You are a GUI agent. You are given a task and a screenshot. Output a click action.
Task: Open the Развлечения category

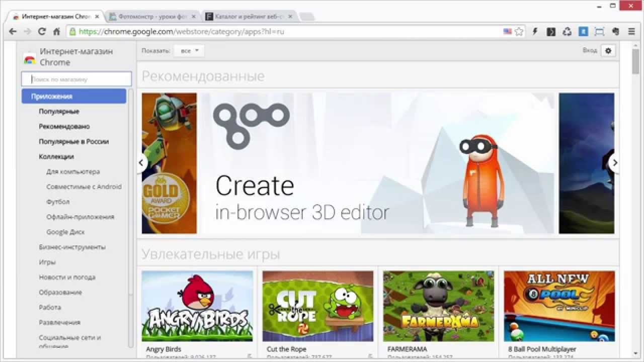click(x=59, y=322)
